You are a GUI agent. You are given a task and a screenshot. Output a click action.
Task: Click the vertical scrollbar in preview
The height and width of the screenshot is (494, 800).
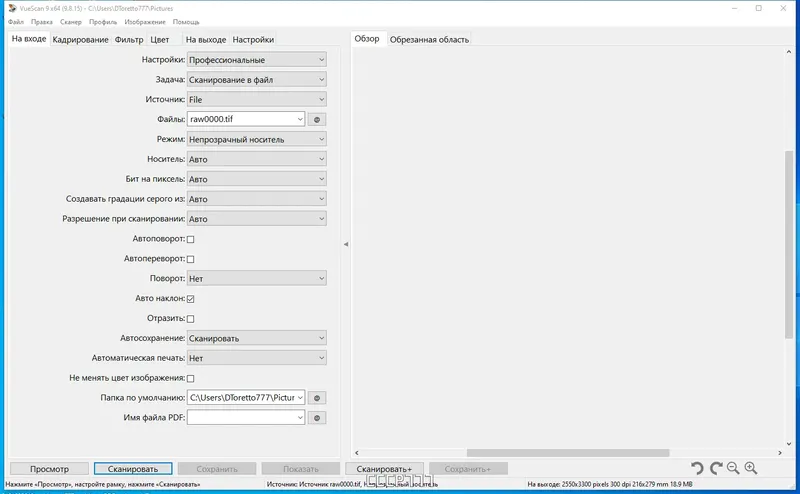click(x=788, y=244)
